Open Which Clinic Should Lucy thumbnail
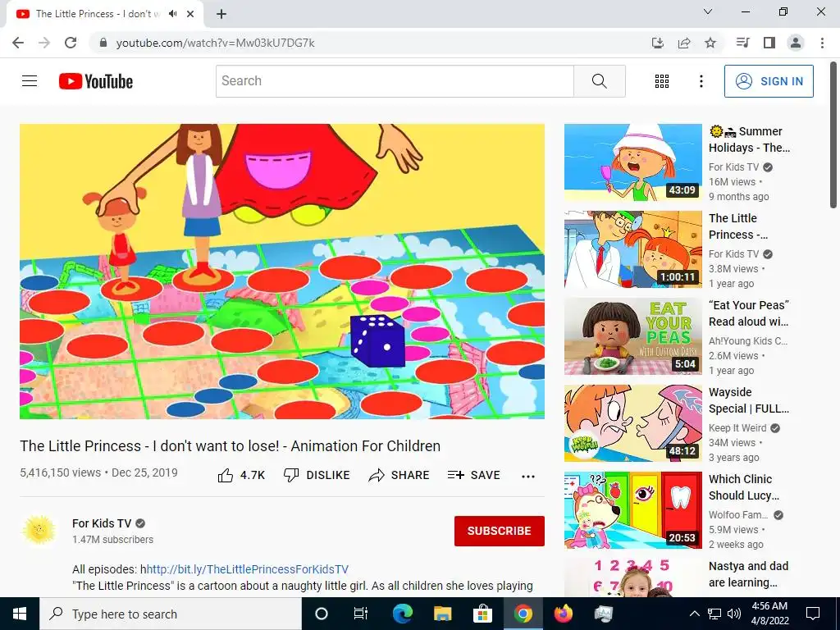840x630 pixels. tap(632, 510)
